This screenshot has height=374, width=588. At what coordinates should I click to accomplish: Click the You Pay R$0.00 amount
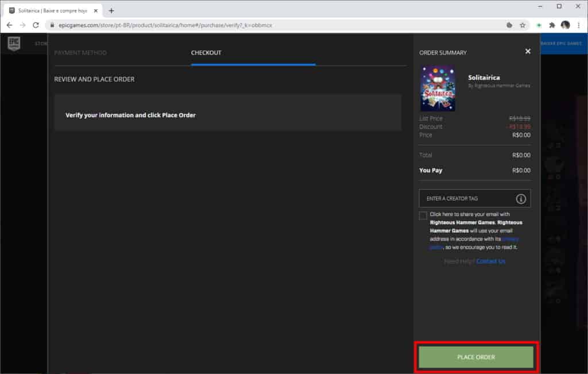click(x=521, y=170)
